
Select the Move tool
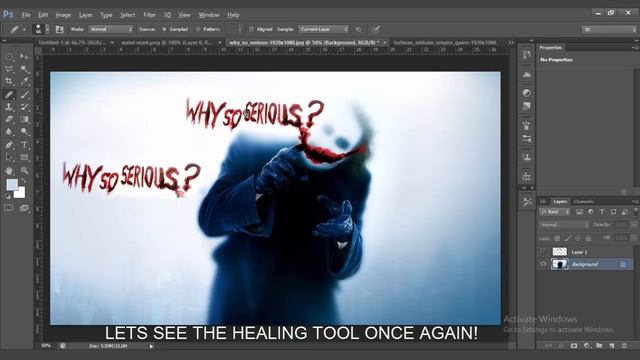pyautogui.click(x=24, y=56)
